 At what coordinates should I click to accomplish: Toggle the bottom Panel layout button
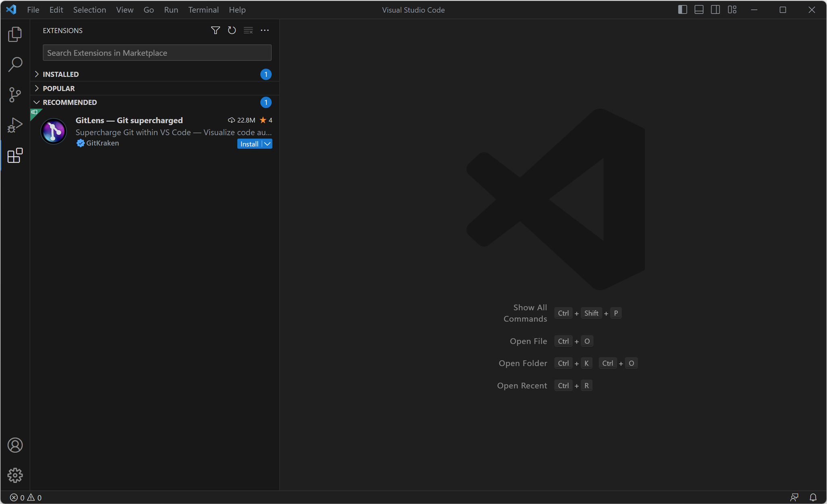[699, 10]
